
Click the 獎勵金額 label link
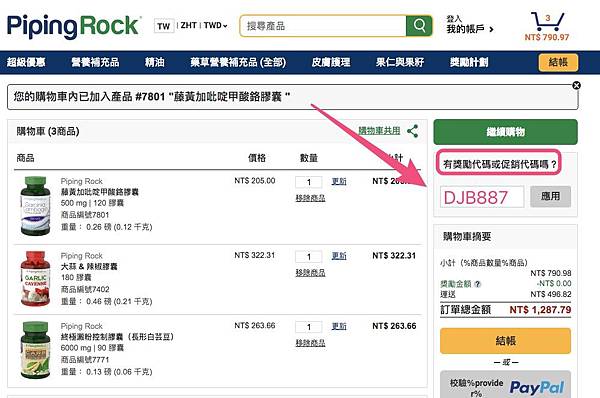pos(456,284)
